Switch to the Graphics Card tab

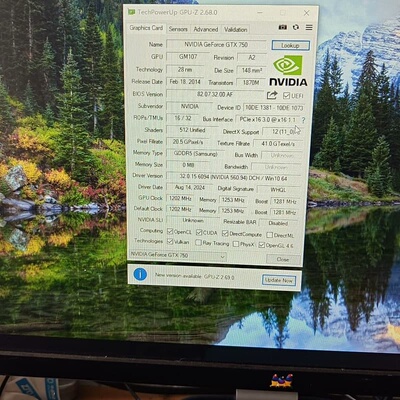coord(146,28)
